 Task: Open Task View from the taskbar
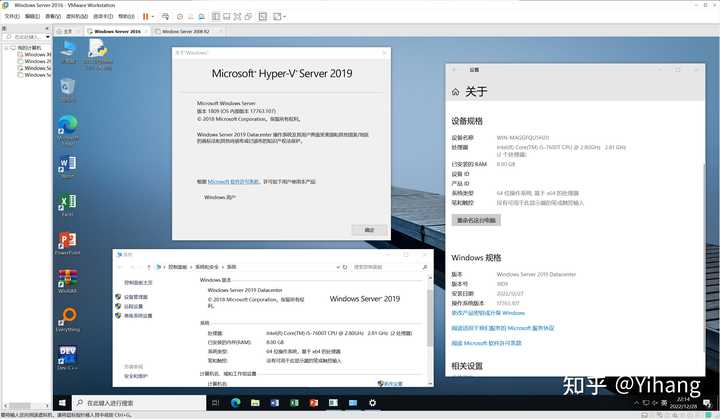click(x=215, y=403)
